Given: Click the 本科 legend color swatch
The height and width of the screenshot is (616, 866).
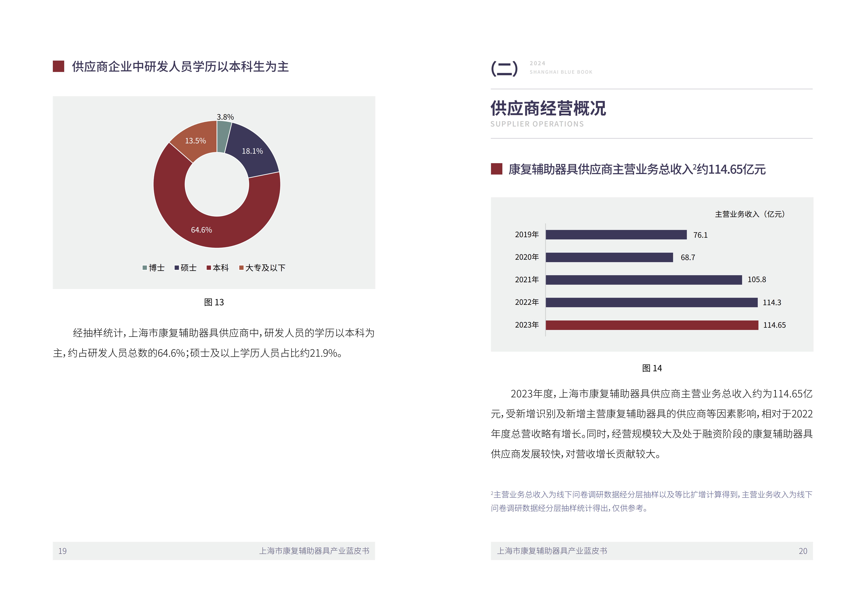Looking at the screenshot, I should (x=209, y=268).
